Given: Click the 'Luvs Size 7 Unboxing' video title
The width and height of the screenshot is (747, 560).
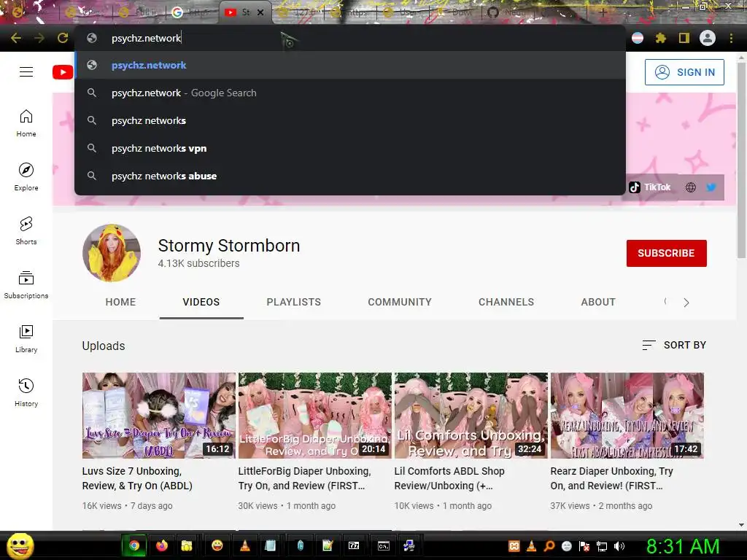Looking at the screenshot, I should tap(137, 478).
